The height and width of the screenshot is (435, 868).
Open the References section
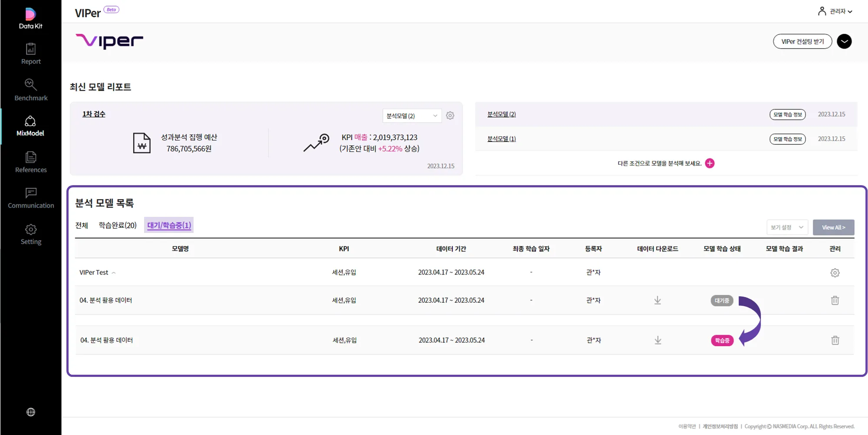pos(31,162)
